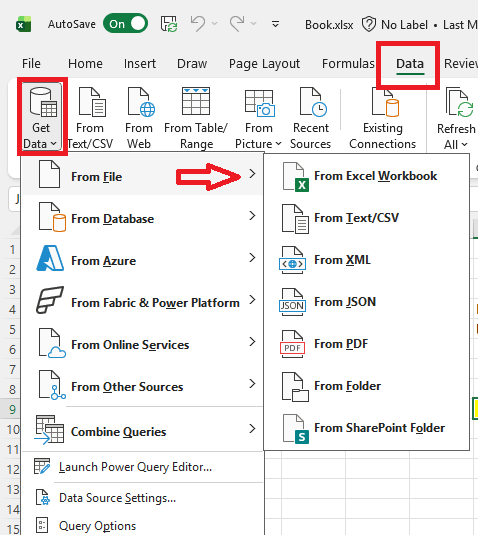Expand the From Database submenu
Image resolution: width=490 pixels, height=535 pixels.
point(143,218)
